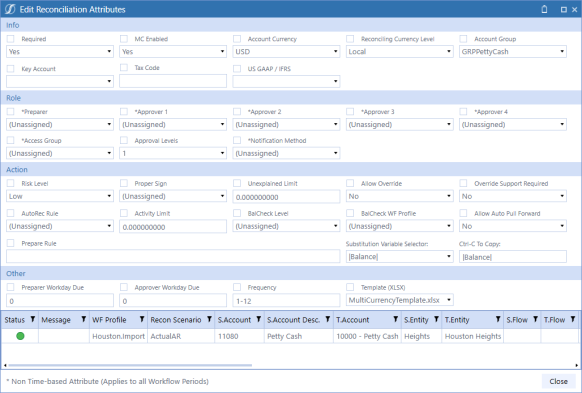Close the dialog with Close button
Screen dimensions: 582x393
coord(558,381)
